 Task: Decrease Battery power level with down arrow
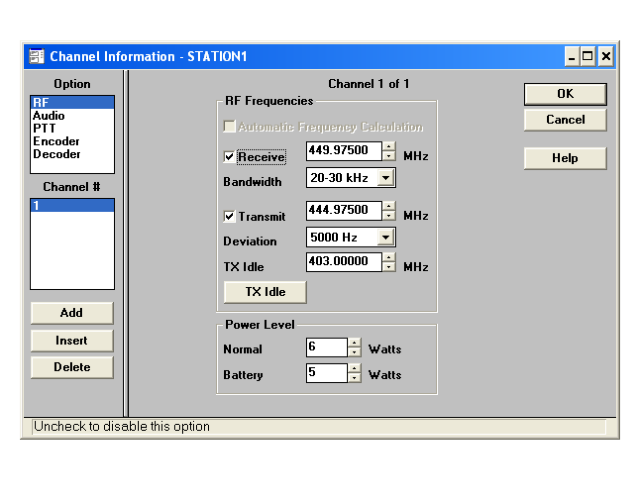pos(354,378)
